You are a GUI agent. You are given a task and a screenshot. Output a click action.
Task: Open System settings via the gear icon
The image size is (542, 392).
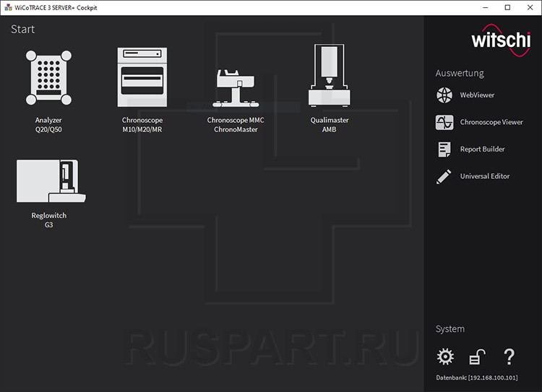pos(446,357)
